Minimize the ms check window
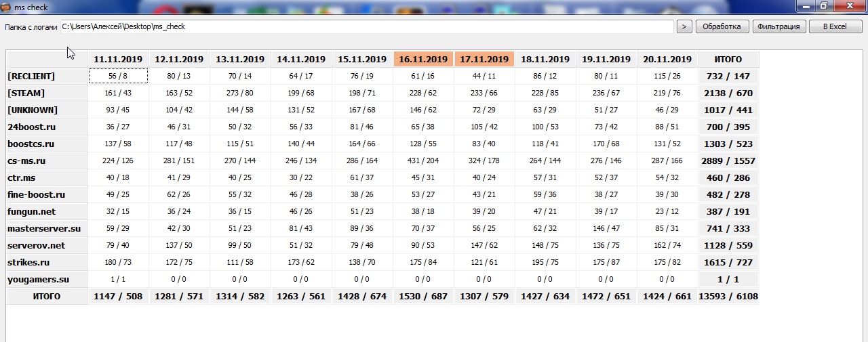Viewport: 868px width, 342px height. pos(806,5)
